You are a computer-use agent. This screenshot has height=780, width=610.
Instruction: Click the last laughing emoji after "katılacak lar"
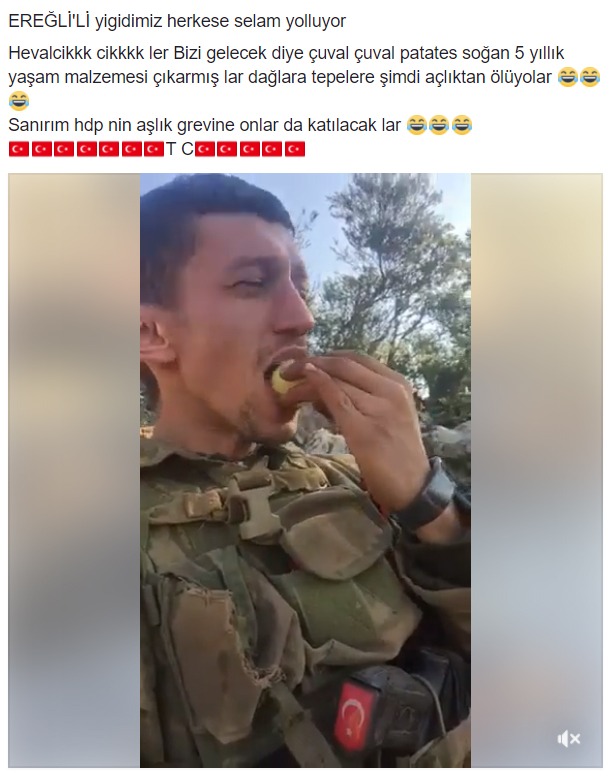pyautogui.click(x=462, y=125)
